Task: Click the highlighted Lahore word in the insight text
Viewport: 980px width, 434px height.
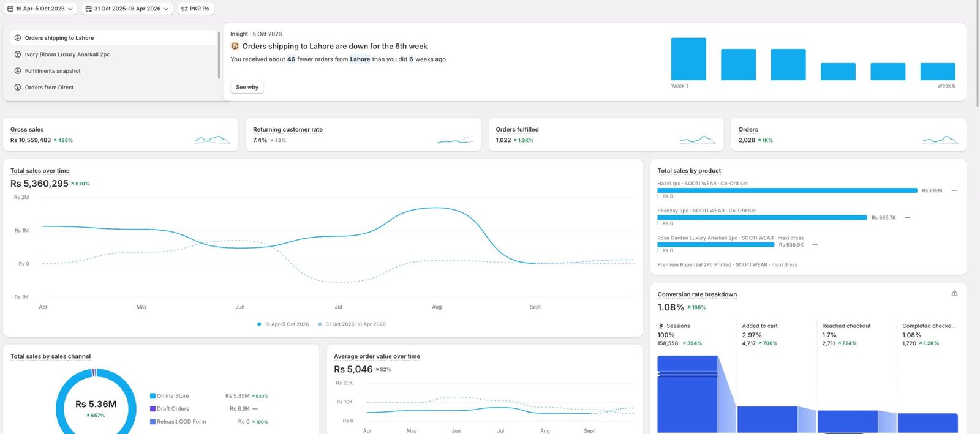Action: pos(360,59)
